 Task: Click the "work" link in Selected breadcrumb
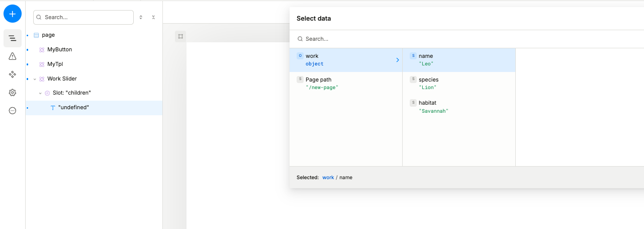[328, 178]
